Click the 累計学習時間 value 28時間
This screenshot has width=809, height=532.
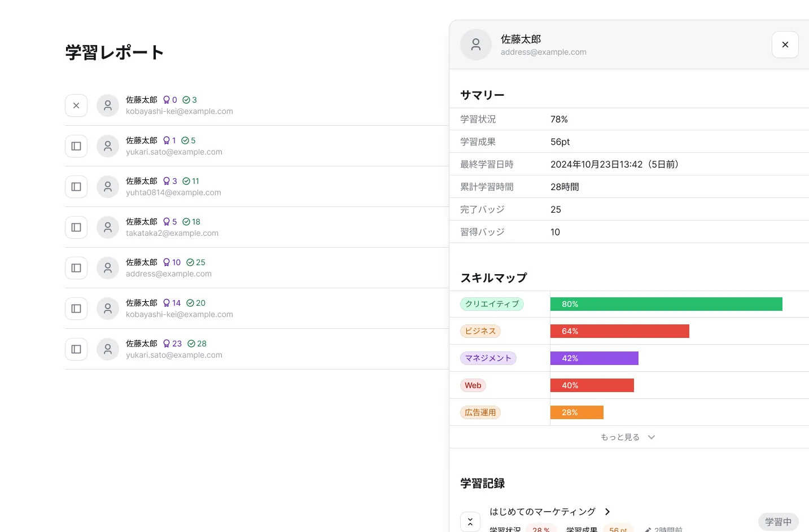pos(565,187)
